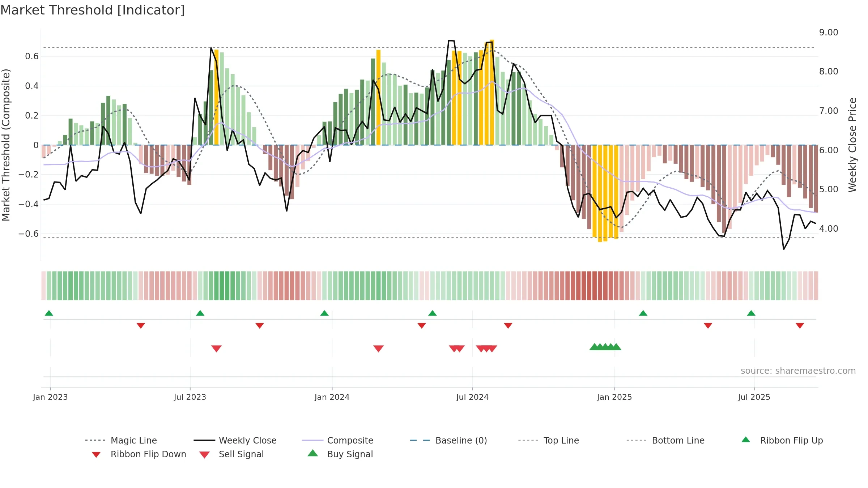Click the Jan 2023 x-axis label
The height and width of the screenshot is (488, 868).
click(x=50, y=397)
